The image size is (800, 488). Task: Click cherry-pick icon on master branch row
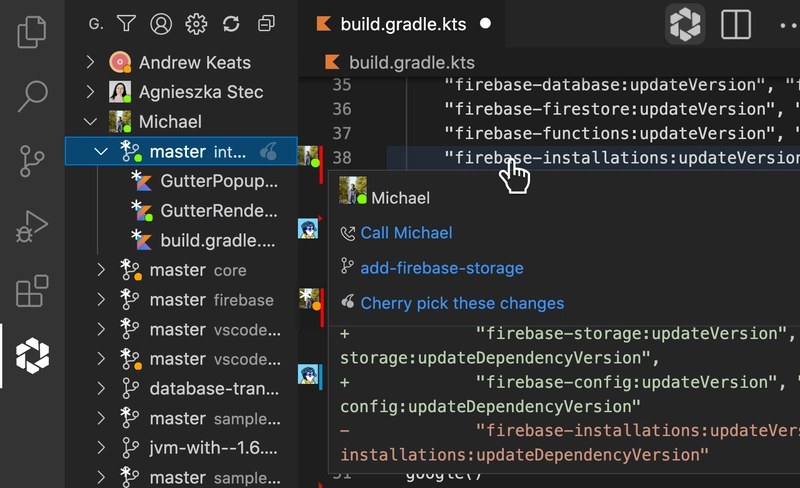pyautogui.click(x=269, y=152)
